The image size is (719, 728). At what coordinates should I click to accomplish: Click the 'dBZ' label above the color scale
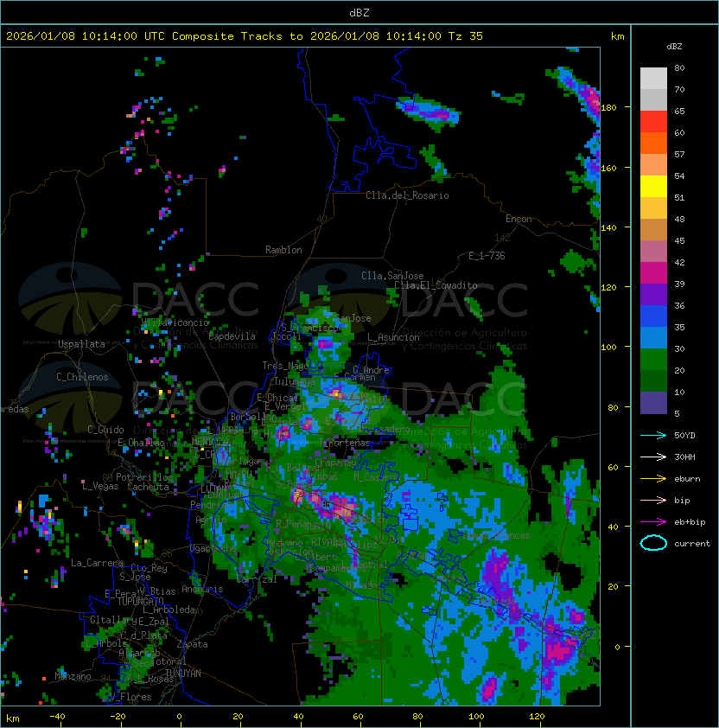pyautogui.click(x=674, y=47)
